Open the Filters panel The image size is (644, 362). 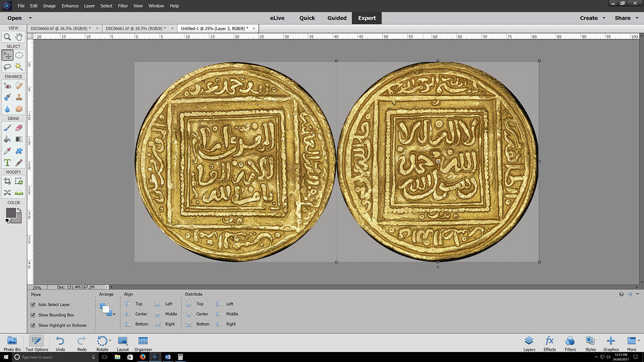click(570, 343)
